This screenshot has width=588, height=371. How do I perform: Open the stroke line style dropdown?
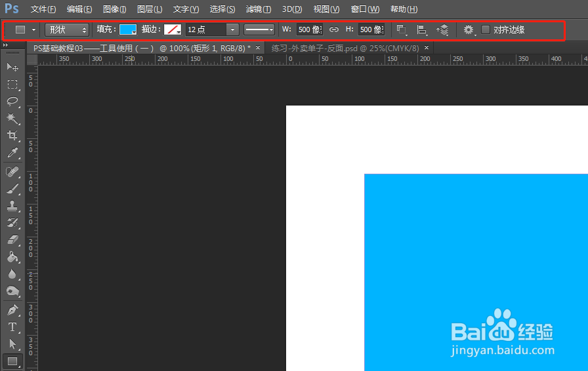click(259, 29)
